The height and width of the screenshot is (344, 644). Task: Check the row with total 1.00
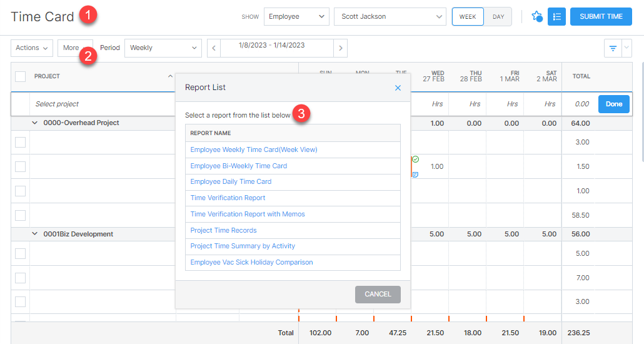pyautogui.click(x=20, y=191)
